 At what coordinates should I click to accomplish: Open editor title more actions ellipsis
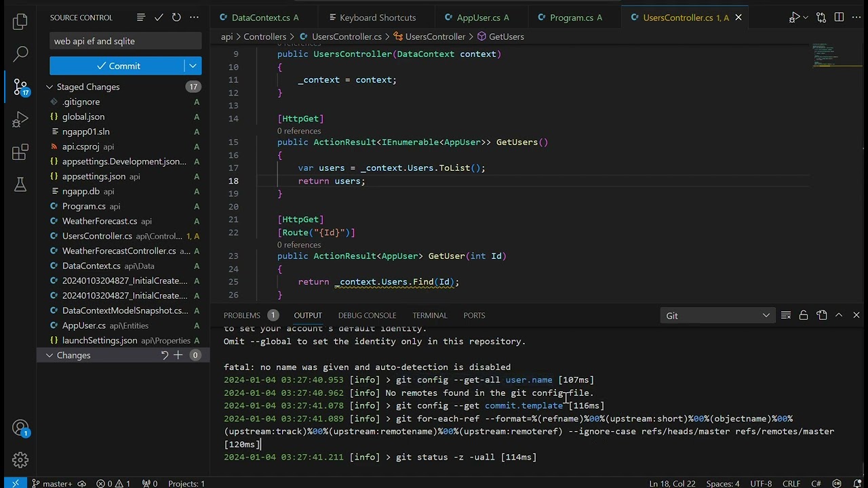856,18
